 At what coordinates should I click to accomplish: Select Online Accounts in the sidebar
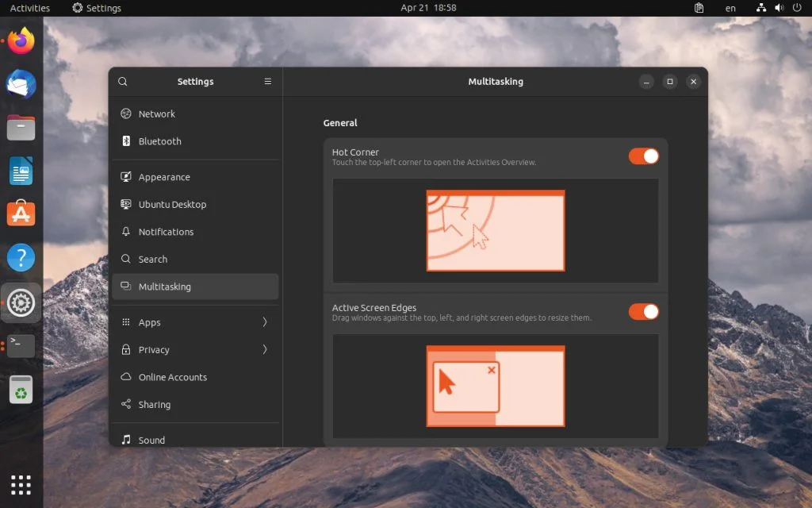coord(171,377)
